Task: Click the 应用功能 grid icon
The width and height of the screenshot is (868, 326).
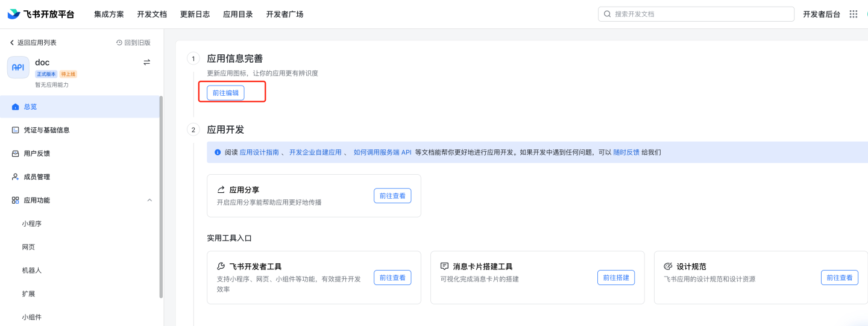Action: click(x=16, y=200)
